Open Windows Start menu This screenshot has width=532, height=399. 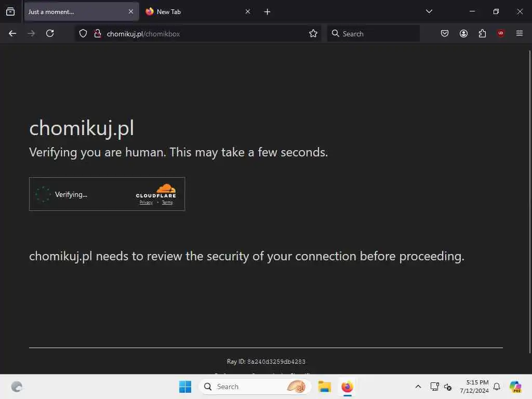[185, 387]
